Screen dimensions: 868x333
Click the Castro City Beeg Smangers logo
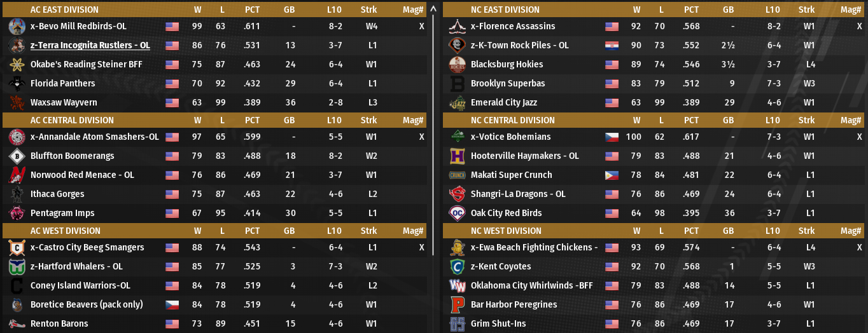(17, 248)
